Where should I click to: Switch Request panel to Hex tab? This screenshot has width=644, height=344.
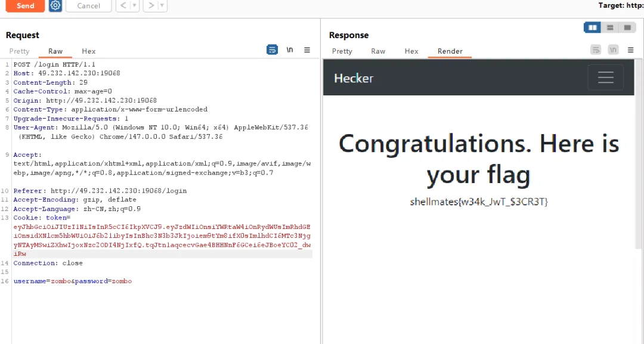tap(89, 51)
